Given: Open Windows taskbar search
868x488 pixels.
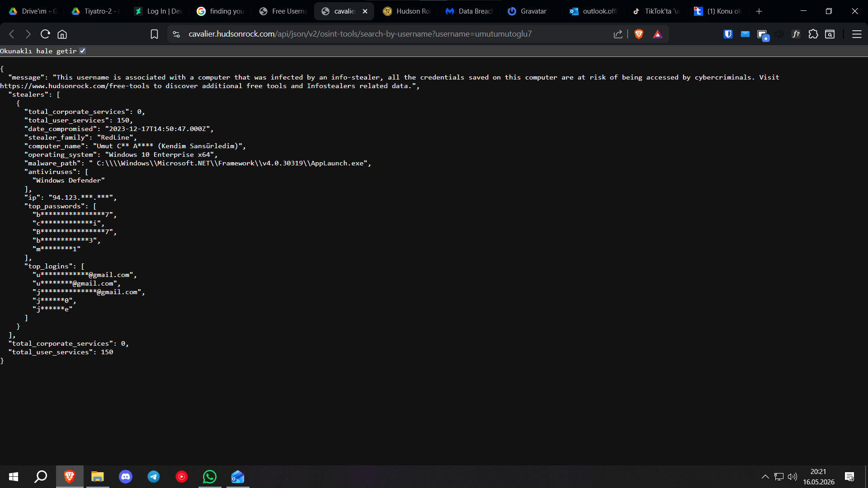Looking at the screenshot, I should (41, 477).
